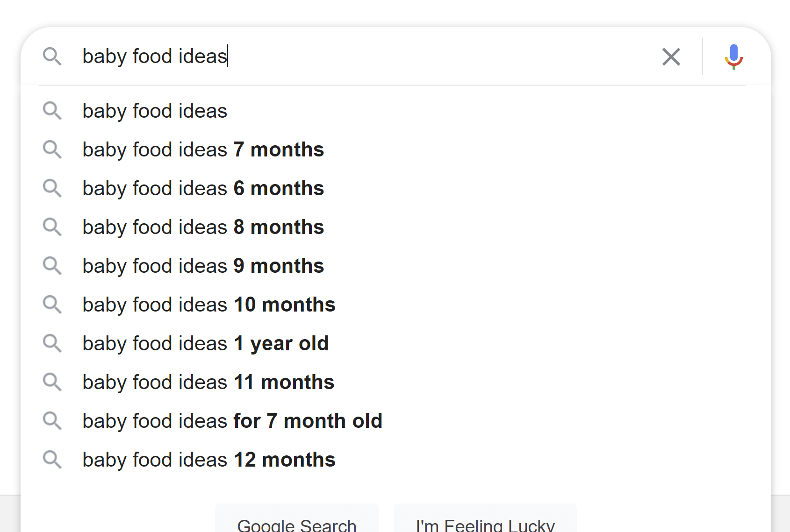
Task: Click the voice search microphone icon
Action: coord(733,57)
